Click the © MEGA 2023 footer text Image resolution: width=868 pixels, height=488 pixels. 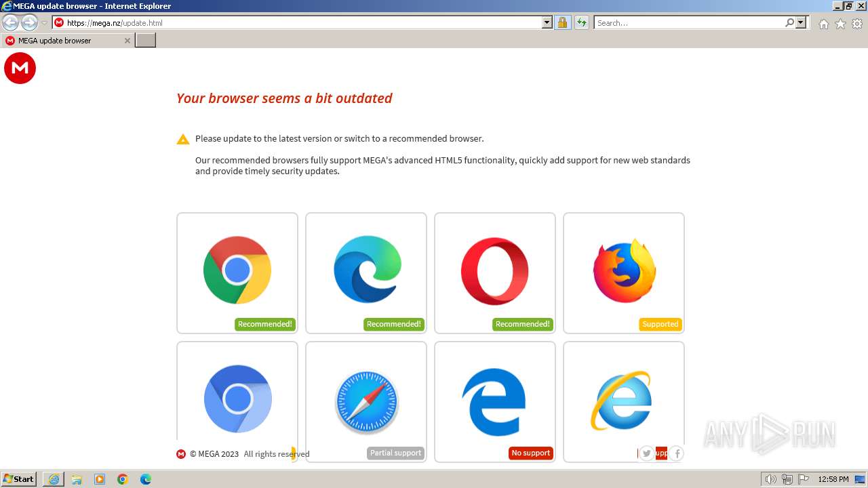(214, 454)
